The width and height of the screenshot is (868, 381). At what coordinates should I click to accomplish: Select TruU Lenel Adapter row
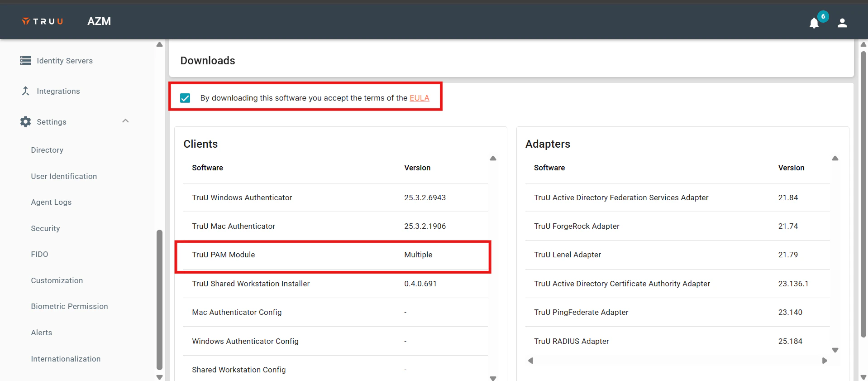tap(677, 255)
